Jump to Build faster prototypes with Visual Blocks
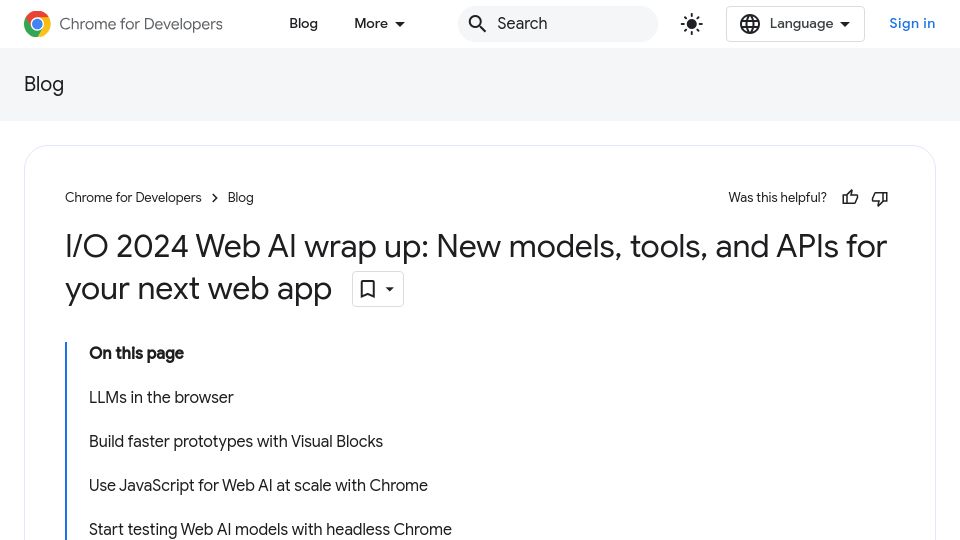Viewport: 960px width, 540px height. tap(236, 441)
